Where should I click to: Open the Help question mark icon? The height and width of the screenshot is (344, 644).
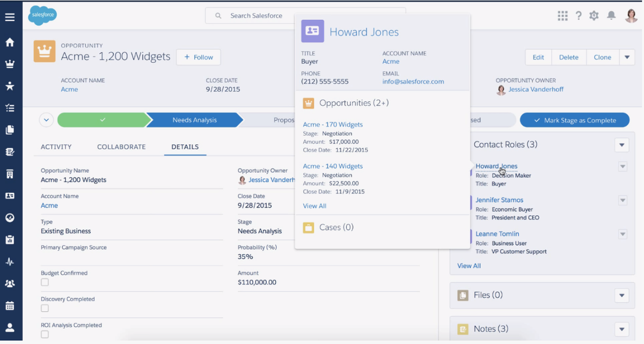579,16
